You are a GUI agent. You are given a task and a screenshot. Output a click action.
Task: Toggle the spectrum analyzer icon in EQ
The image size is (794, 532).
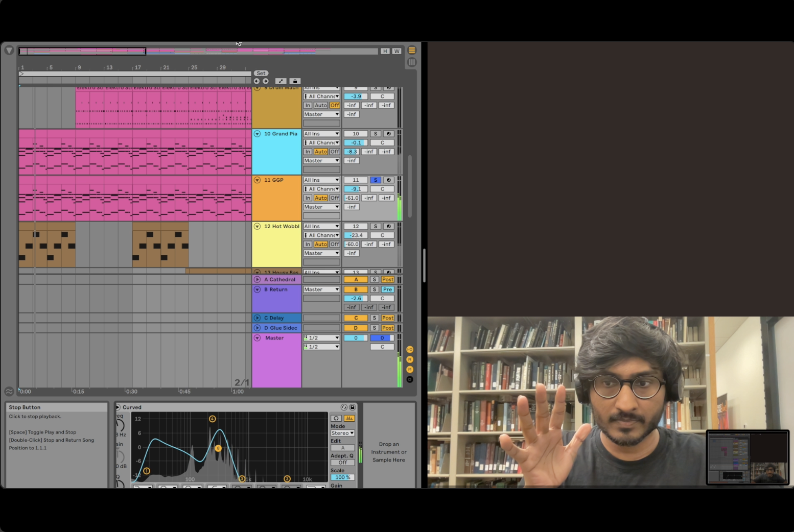349,418
